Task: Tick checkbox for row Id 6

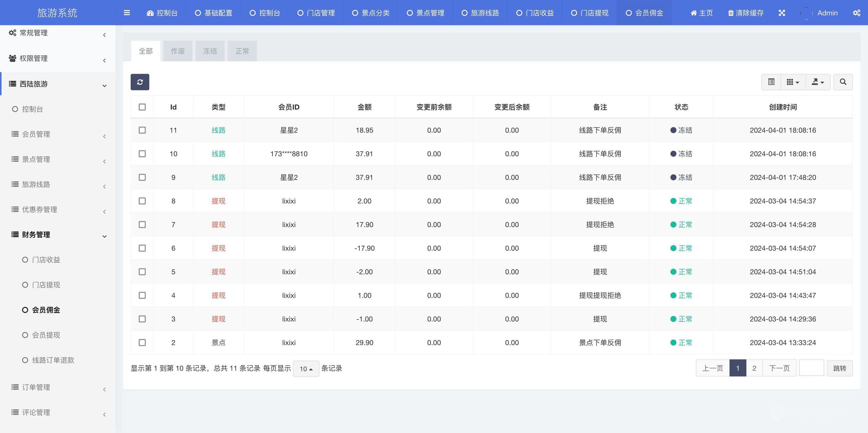Action: tap(142, 248)
